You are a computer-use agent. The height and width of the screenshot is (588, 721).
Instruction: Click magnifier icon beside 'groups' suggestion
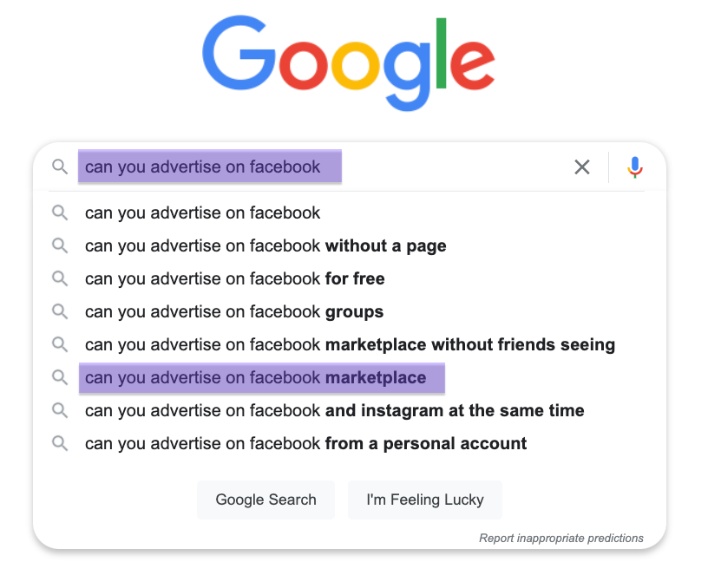pos(60,311)
